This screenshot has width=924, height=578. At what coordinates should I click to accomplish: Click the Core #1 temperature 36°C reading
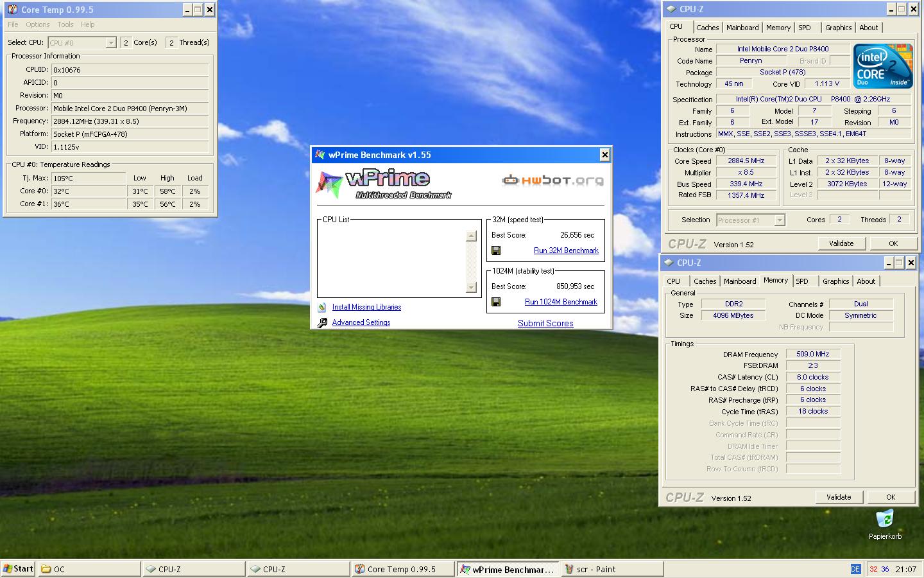(89, 204)
